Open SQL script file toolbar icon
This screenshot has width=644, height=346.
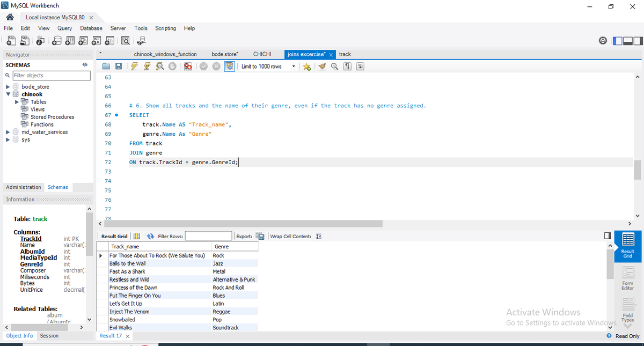tap(25, 40)
